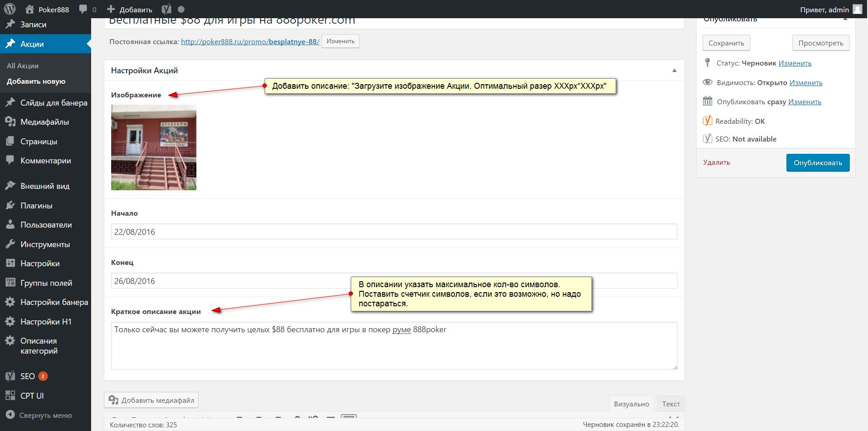Click the Конец date field showing 26/08/2016
868x431 pixels.
tap(394, 281)
